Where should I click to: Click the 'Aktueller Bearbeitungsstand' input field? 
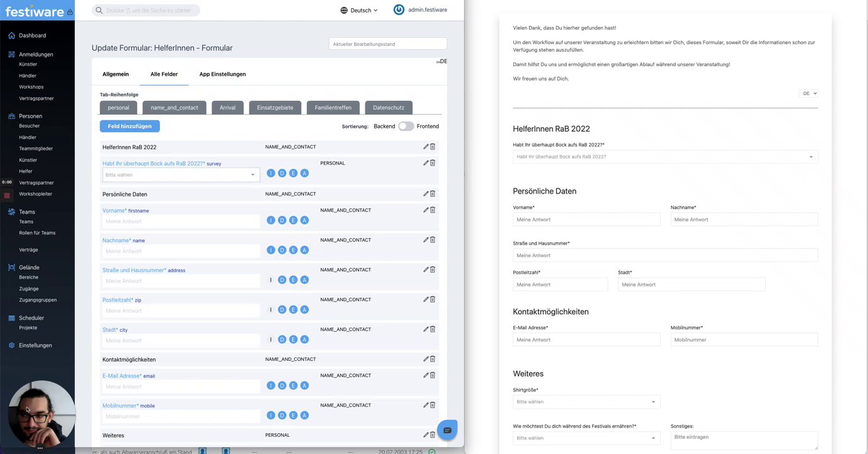[x=388, y=44]
